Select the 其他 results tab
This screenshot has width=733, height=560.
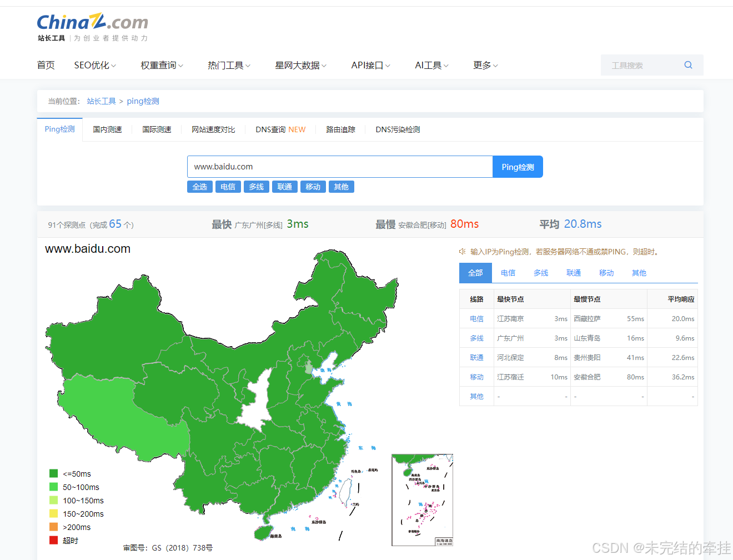pos(639,273)
